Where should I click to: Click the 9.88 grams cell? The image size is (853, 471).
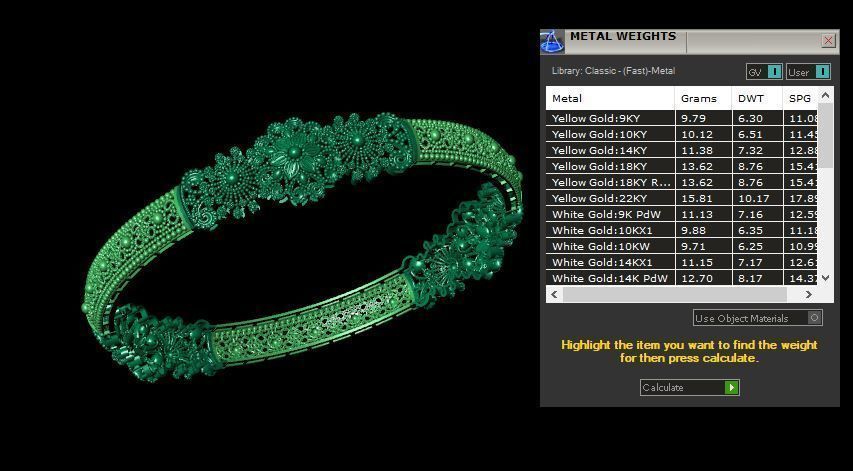pos(703,231)
